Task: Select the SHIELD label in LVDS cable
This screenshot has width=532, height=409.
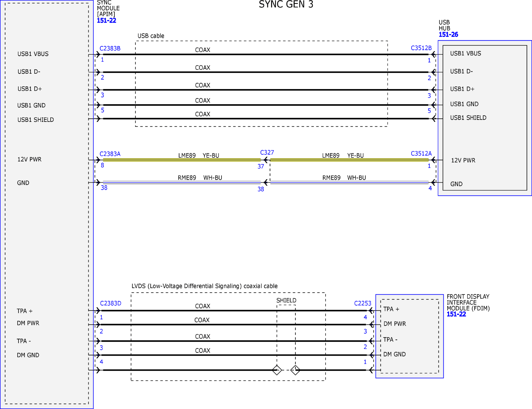Action: point(286,300)
